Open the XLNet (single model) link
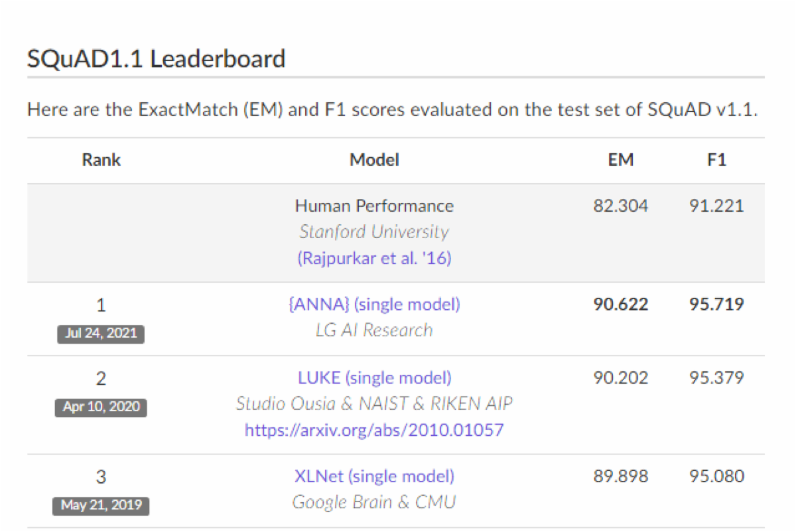This screenshot has width=796, height=532. pyautogui.click(x=374, y=476)
